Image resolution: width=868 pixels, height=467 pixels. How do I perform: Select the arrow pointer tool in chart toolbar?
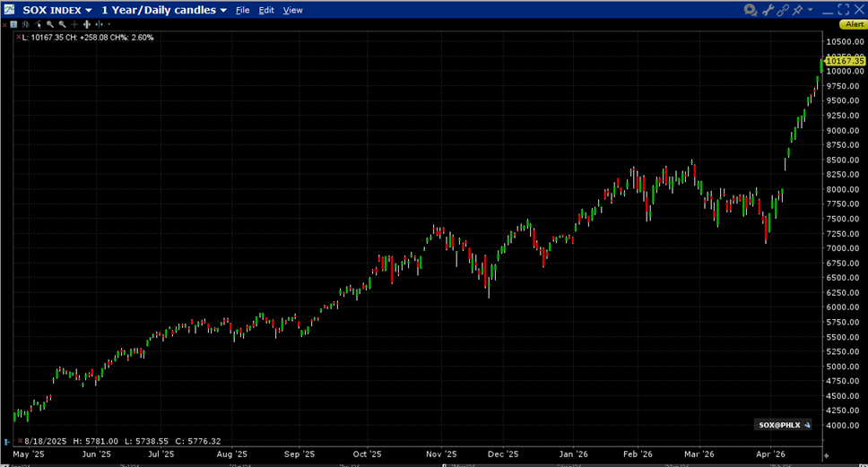pyautogui.click(x=38, y=24)
